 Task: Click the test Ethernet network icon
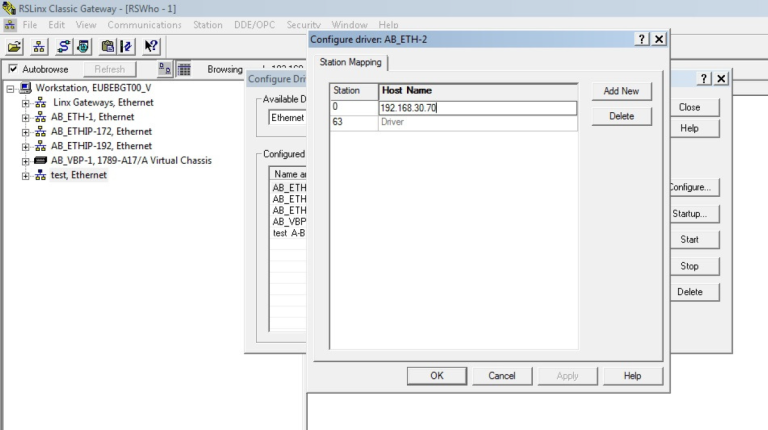[x=41, y=175]
